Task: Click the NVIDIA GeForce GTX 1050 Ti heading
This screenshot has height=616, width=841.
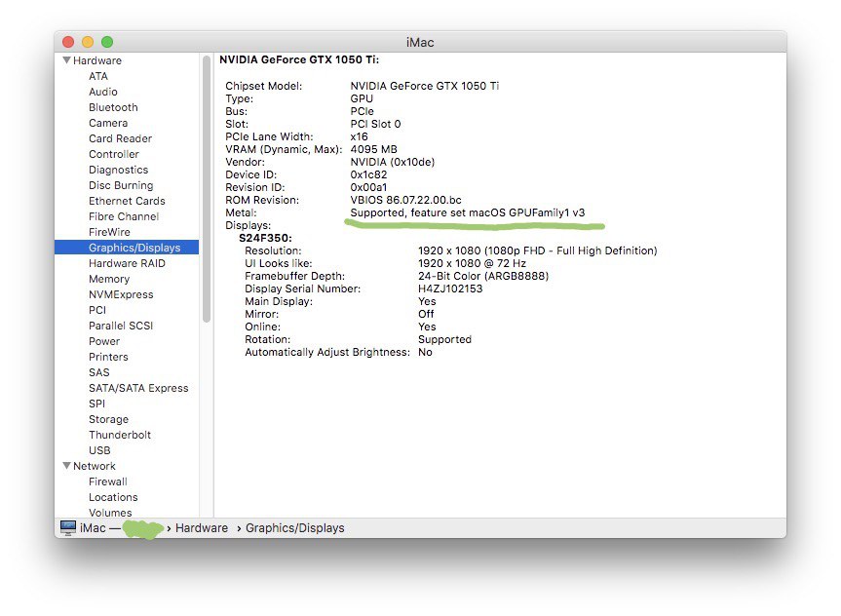Action: coord(299,59)
